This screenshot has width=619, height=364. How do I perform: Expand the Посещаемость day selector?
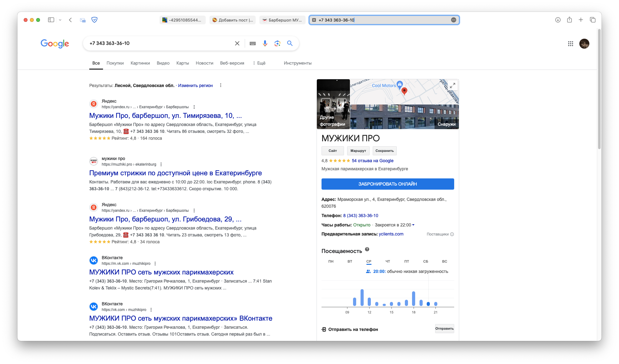(x=368, y=261)
